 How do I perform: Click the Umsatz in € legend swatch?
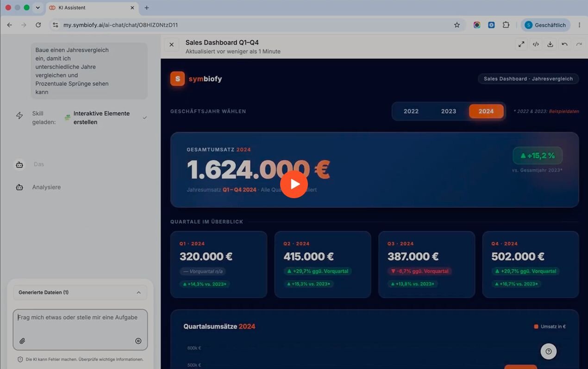pos(536,326)
